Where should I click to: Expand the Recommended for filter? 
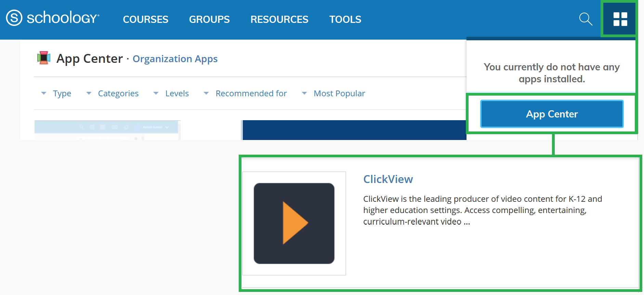[245, 94]
